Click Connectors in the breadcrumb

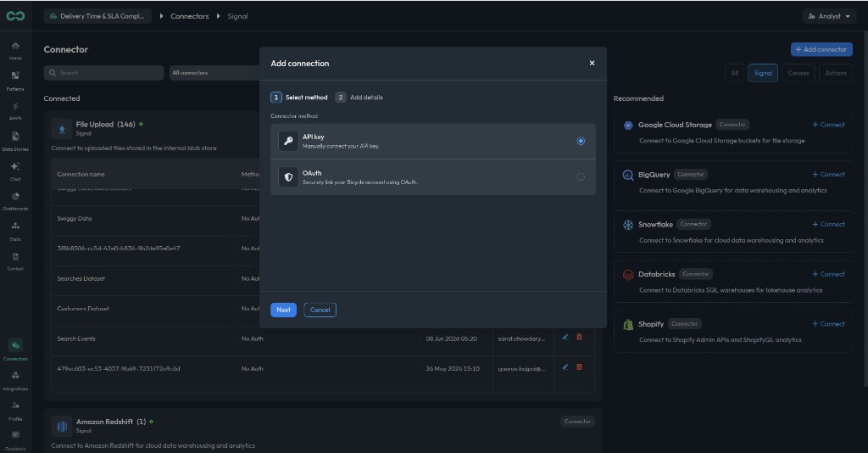coord(189,16)
